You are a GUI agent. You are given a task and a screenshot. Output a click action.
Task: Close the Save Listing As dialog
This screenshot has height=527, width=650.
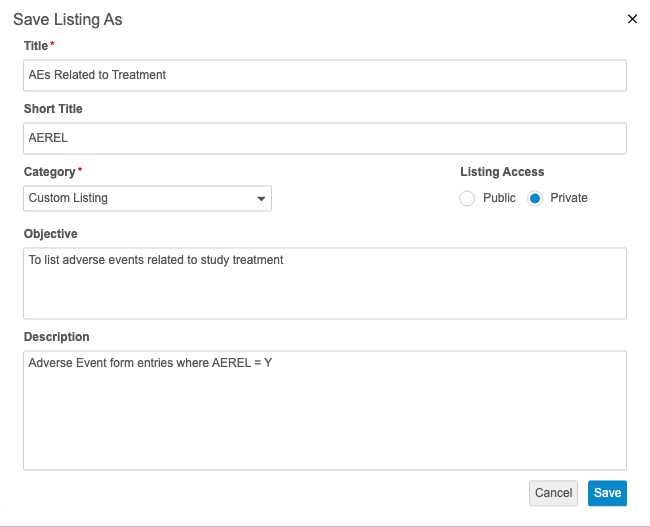coord(632,19)
